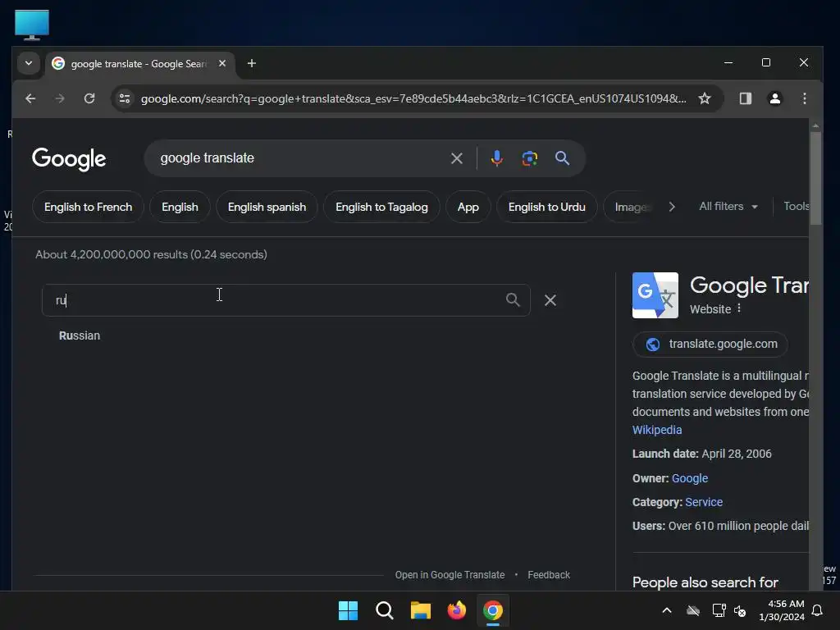Image resolution: width=840 pixels, height=630 pixels.
Task: Show hidden system tray icons
Action: pos(667,610)
